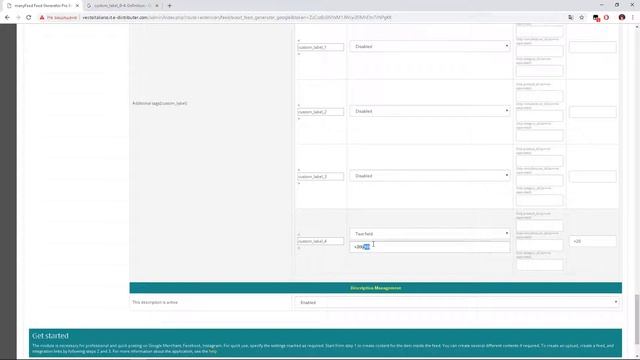Screen dimensions: 640x360
Task: Click the category_id filter field in custom_label_4 row
Action: click(x=540, y=264)
